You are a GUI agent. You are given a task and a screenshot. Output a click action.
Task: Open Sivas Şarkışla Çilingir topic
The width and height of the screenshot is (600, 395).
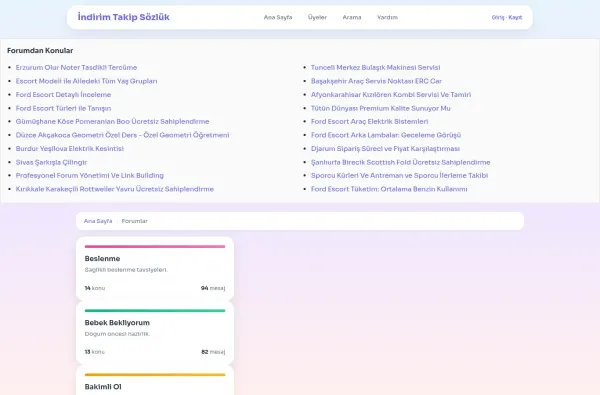(x=51, y=162)
